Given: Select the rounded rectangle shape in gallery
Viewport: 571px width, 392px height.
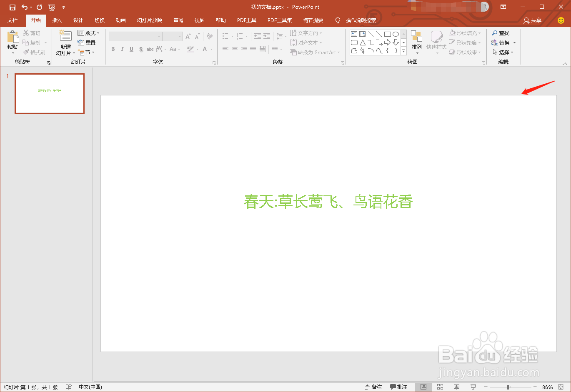Looking at the screenshot, I should pos(354,42).
